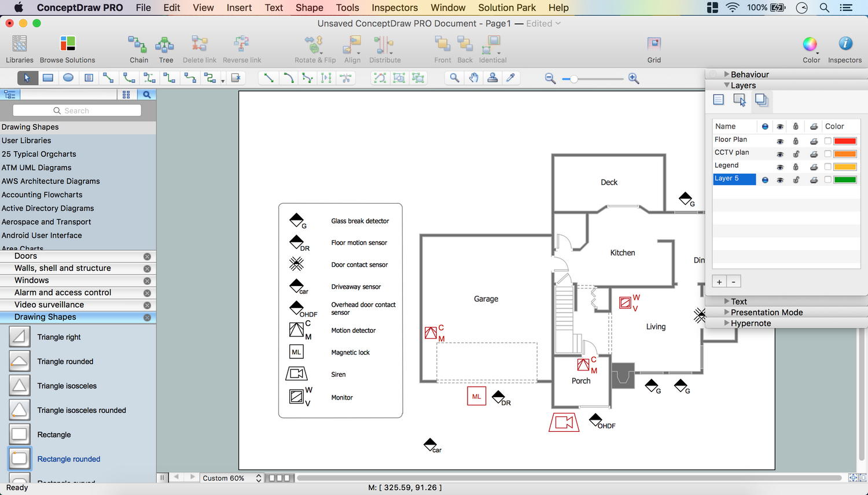Toggle the checkbox beside Legend layer color

828,167
